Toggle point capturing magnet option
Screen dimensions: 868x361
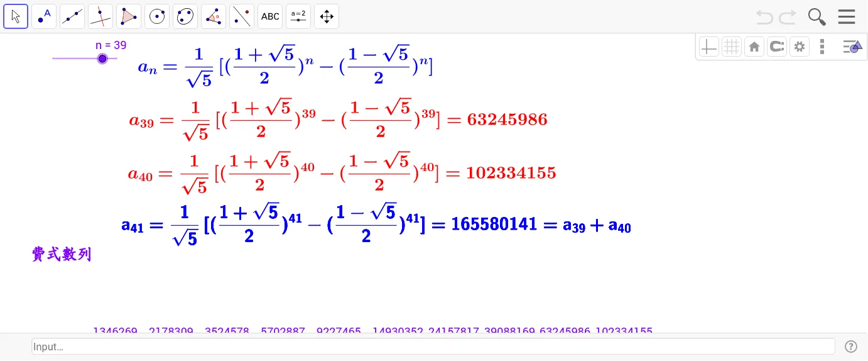pyautogui.click(x=777, y=47)
